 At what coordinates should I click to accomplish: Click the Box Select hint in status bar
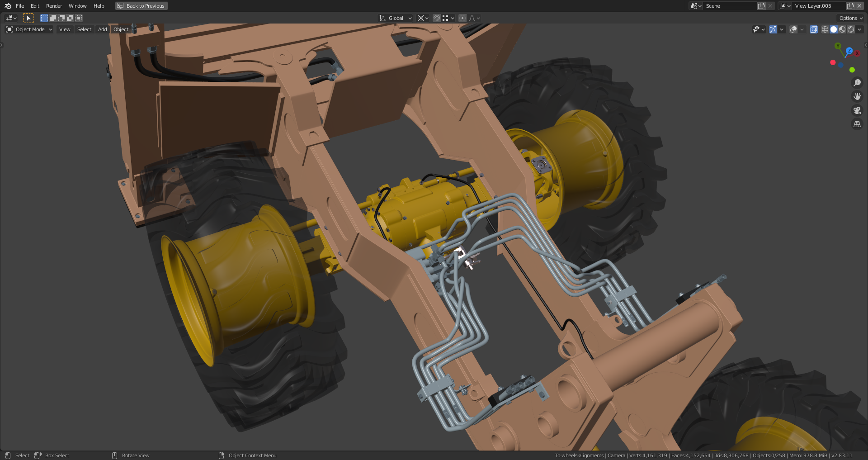52,455
